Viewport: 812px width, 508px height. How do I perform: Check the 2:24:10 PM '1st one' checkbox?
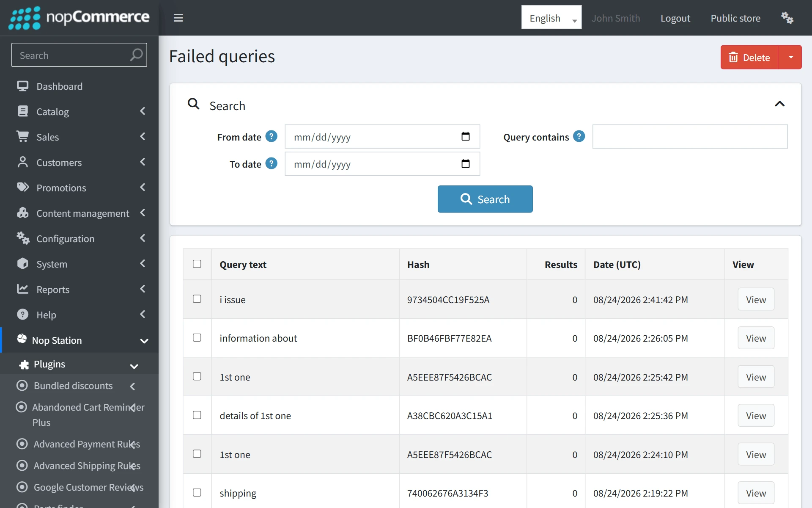point(197,454)
